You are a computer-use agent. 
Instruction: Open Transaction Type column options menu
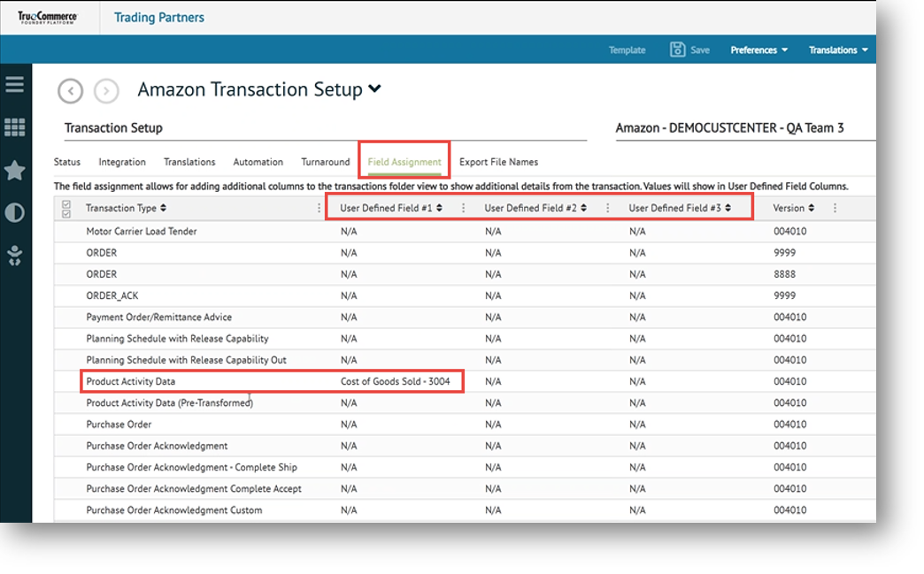319,208
